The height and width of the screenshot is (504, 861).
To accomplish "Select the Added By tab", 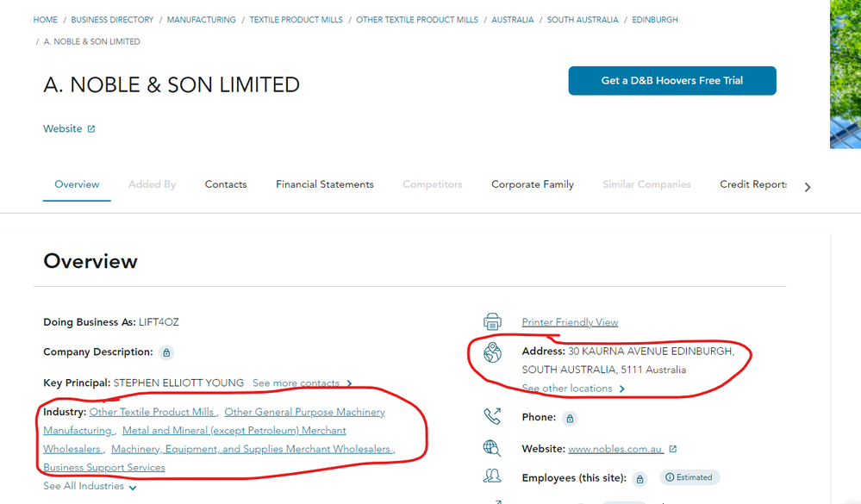I will 152,184.
